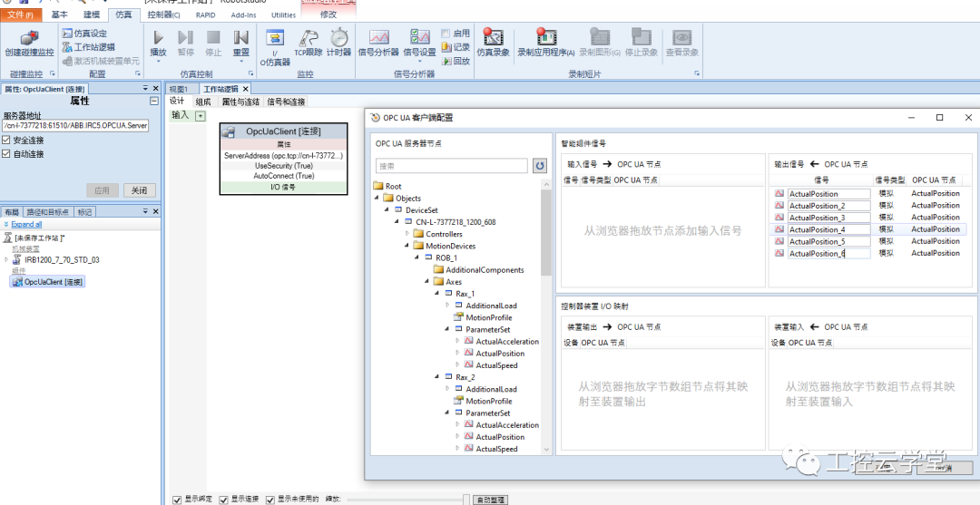Toggle the 显示绑定 checkbox at the bottom
This screenshot has width=980, height=505.
click(x=177, y=500)
